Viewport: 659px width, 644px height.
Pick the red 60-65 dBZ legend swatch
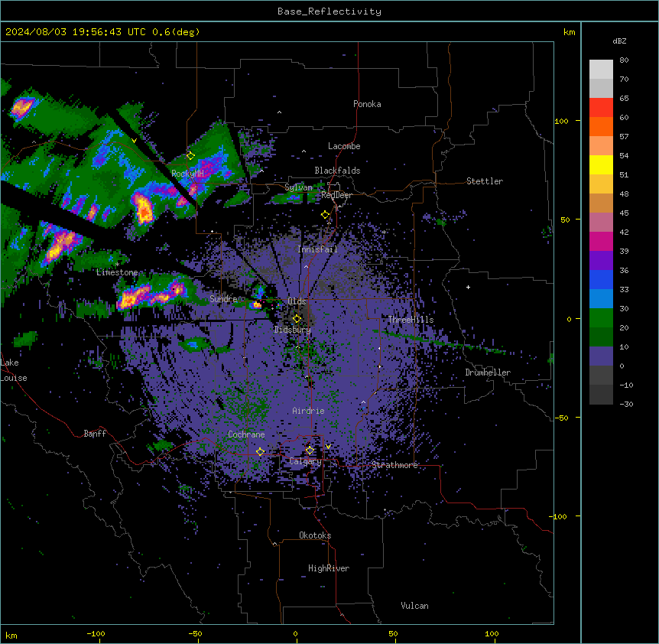pyautogui.click(x=601, y=108)
